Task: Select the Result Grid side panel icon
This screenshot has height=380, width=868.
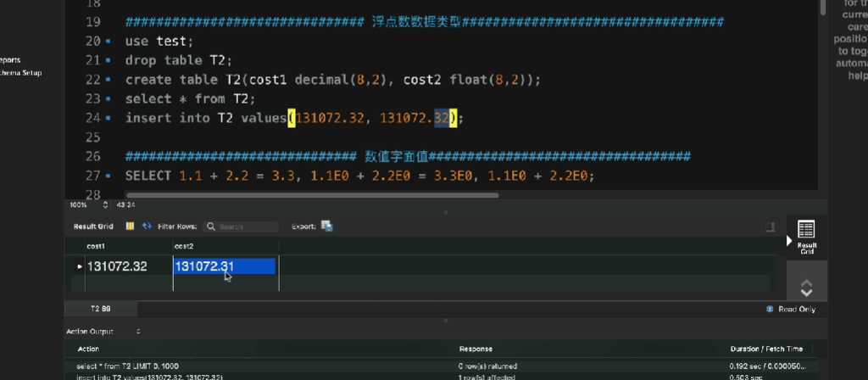Action: (x=807, y=237)
